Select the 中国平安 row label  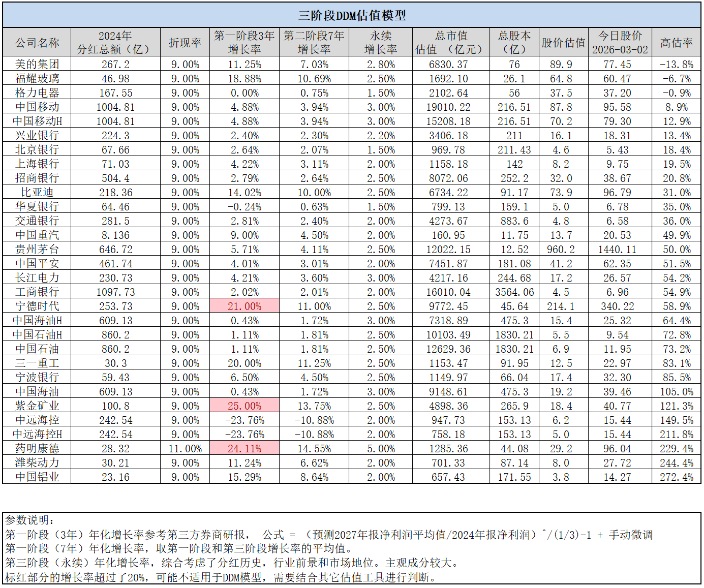pos(37,263)
